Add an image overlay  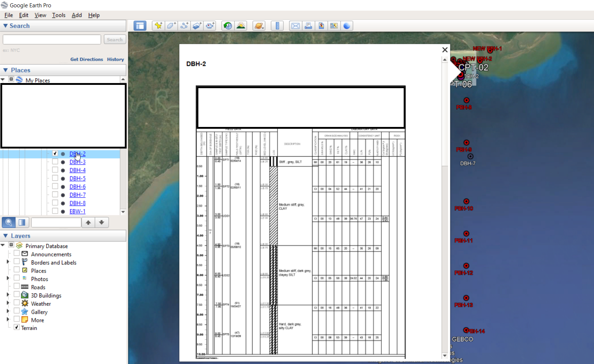[197, 26]
